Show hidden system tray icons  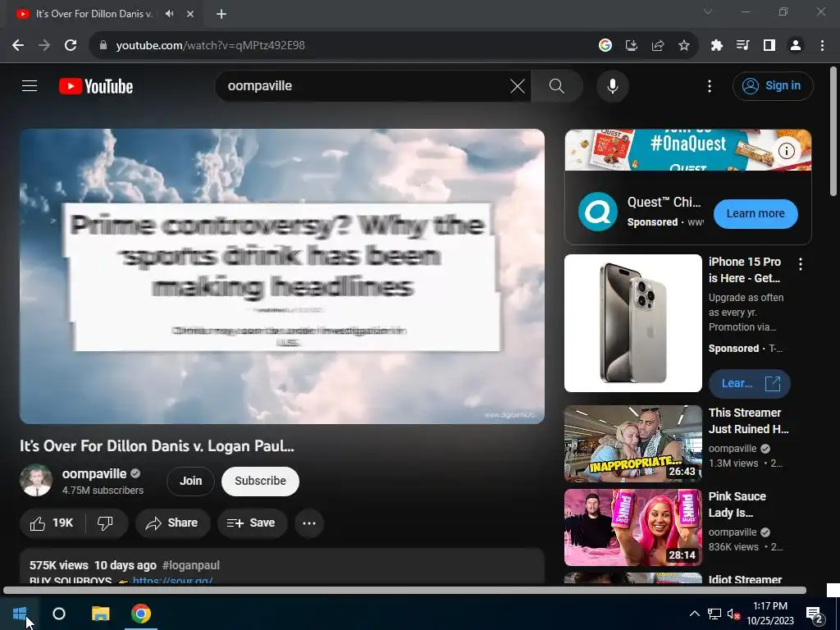[694, 614]
